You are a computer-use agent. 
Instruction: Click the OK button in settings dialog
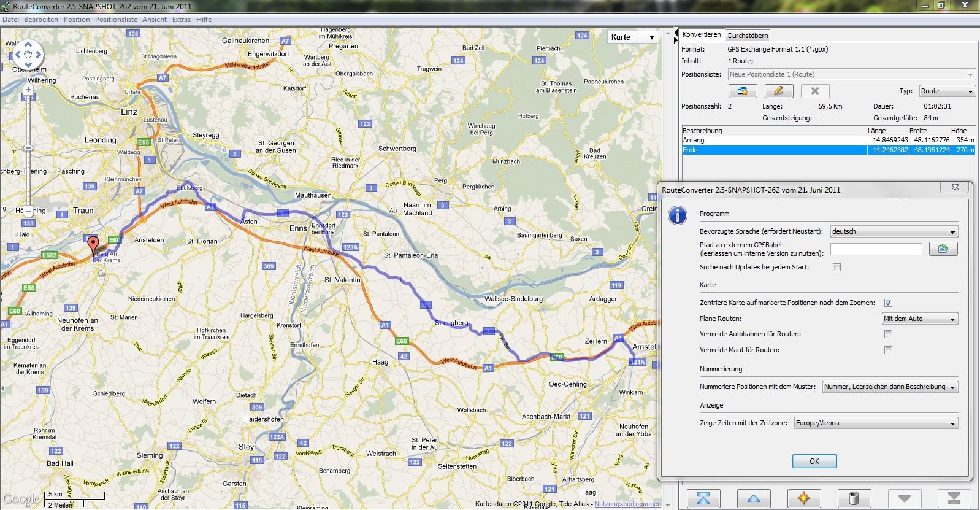[x=814, y=462]
